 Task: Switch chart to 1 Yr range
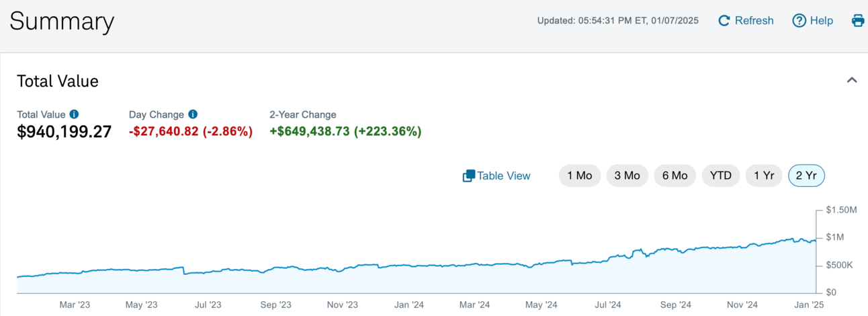pyautogui.click(x=764, y=175)
